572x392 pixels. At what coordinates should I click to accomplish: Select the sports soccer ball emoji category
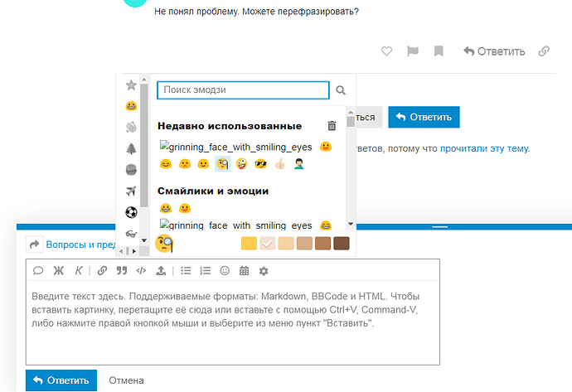click(130, 212)
